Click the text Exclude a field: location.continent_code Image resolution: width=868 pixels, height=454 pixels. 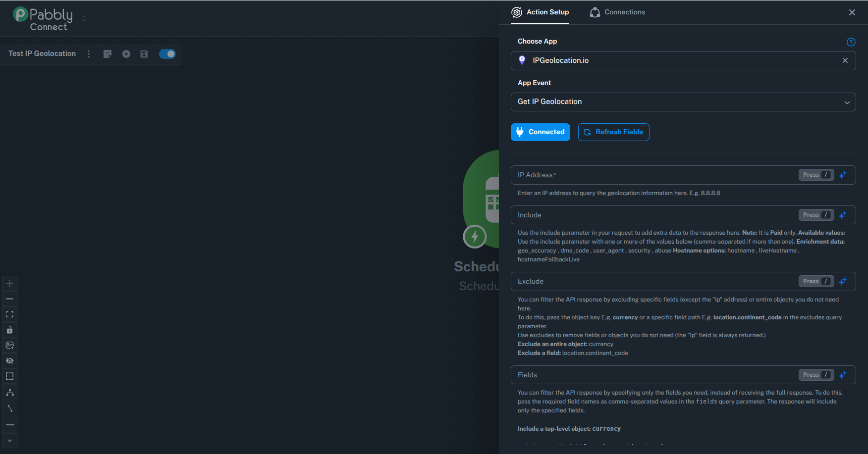pos(573,353)
